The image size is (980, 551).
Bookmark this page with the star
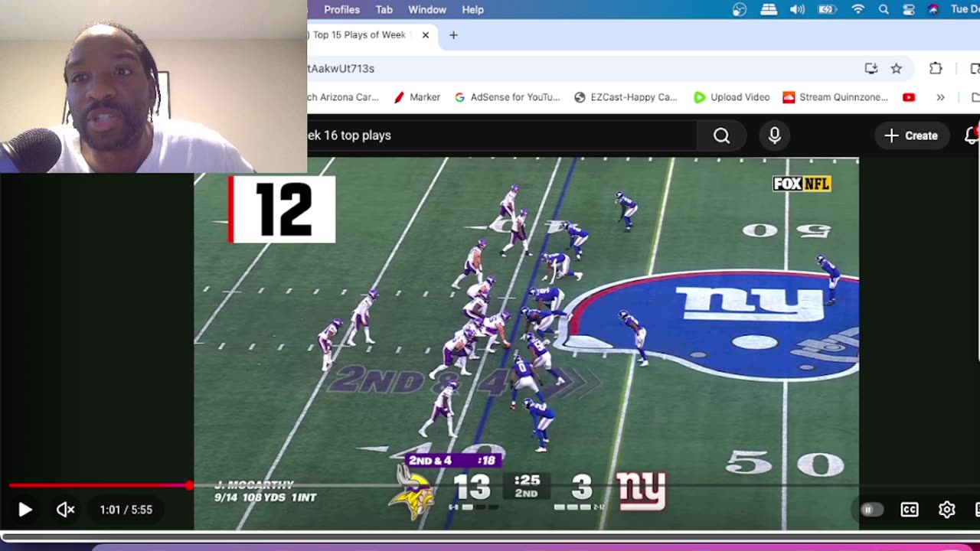pyautogui.click(x=896, y=68)
